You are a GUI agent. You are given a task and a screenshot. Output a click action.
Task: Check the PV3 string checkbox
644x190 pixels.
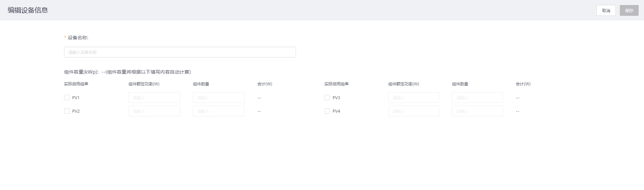(327, 98)
